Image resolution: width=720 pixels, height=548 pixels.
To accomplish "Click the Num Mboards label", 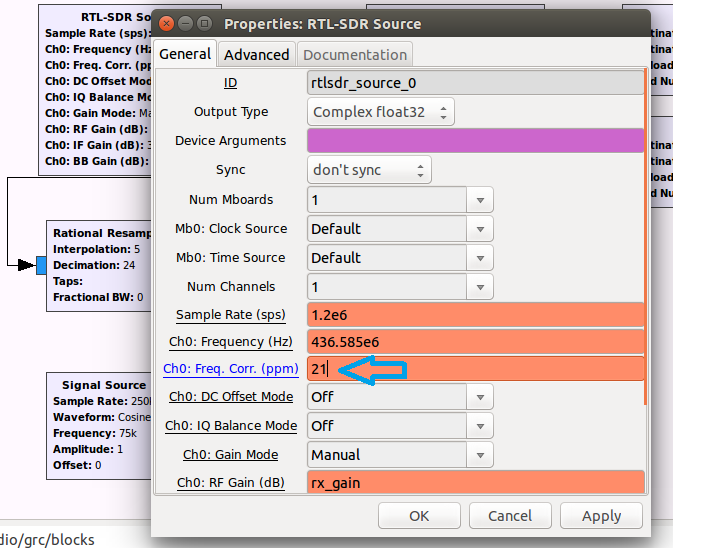I will click(x=231, y=199).
